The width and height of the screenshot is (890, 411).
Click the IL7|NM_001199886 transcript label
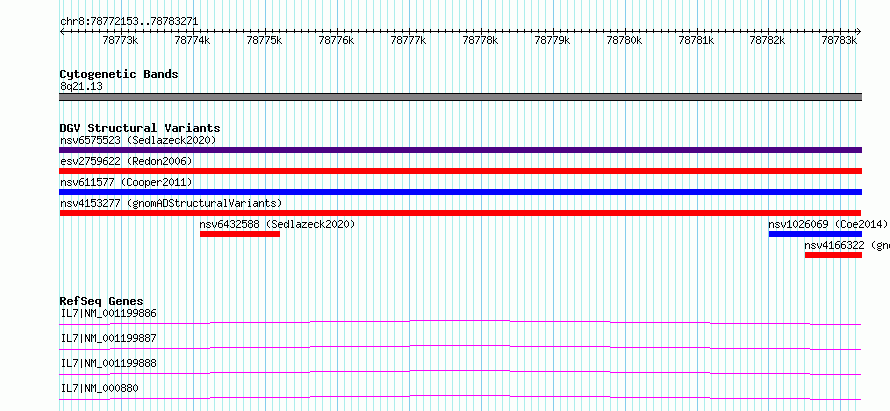click(x=108, y=313)
